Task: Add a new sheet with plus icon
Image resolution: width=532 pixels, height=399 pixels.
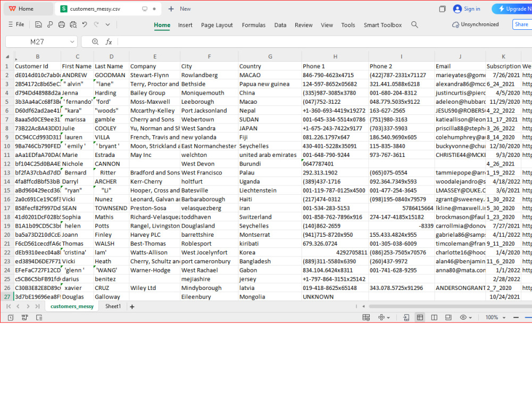Action: 132,307
